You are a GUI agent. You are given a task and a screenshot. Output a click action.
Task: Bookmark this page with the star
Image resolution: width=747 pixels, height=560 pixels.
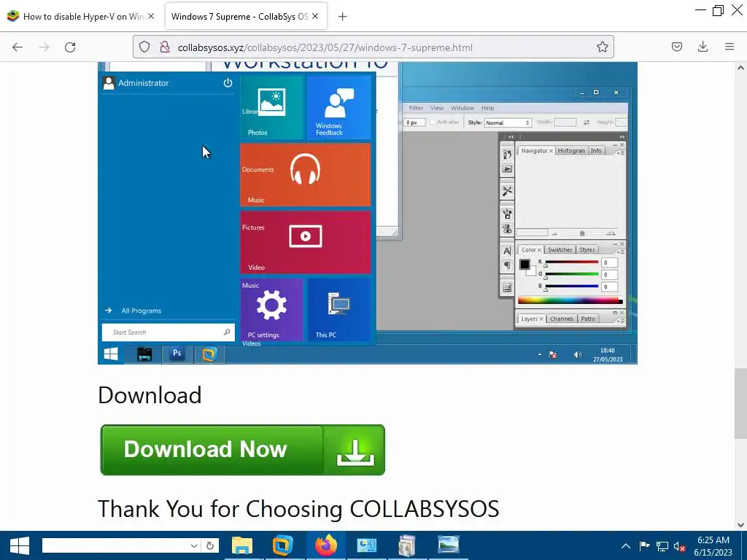click(x=602, y=47)
